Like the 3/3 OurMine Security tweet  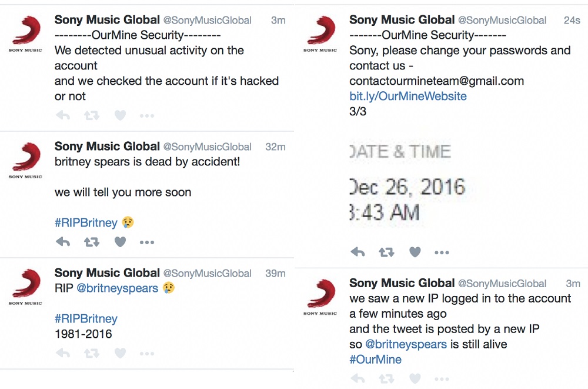click(x=415, y=252)
